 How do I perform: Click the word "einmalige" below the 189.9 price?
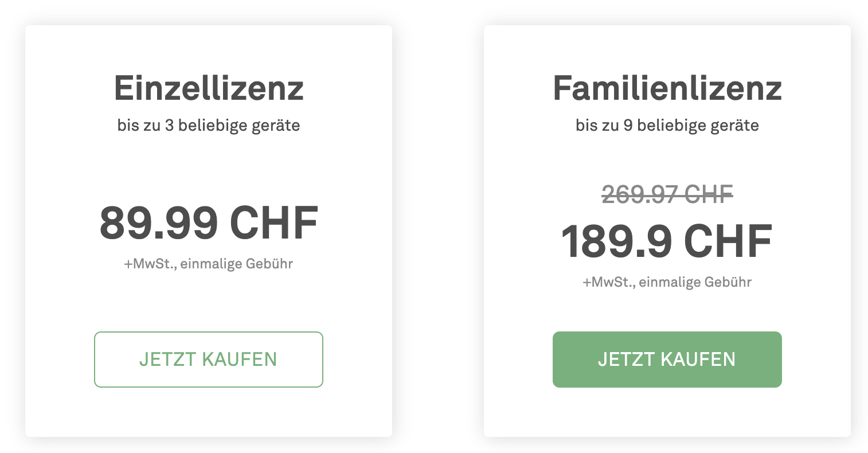(671, 282)
